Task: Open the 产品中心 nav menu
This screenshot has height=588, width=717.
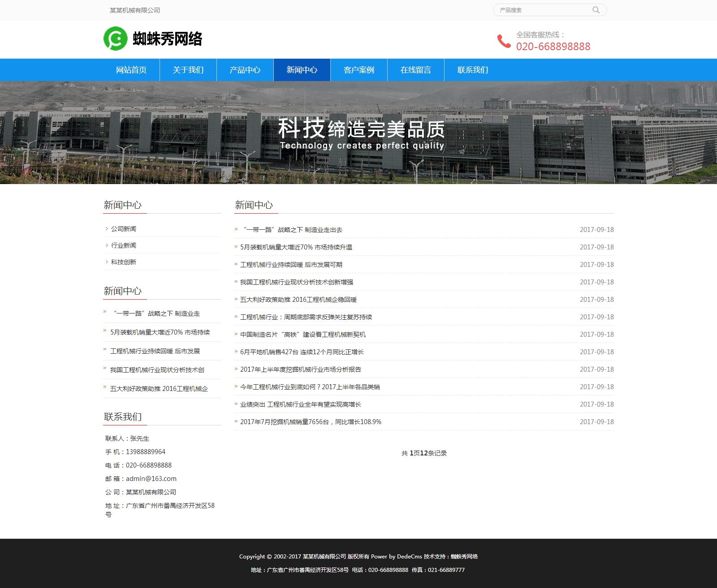Action: coord(245,70)
